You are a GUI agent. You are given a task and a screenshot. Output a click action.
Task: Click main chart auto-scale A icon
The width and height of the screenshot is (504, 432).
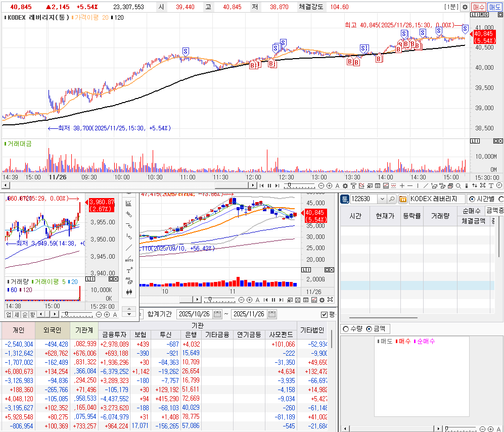337,185
